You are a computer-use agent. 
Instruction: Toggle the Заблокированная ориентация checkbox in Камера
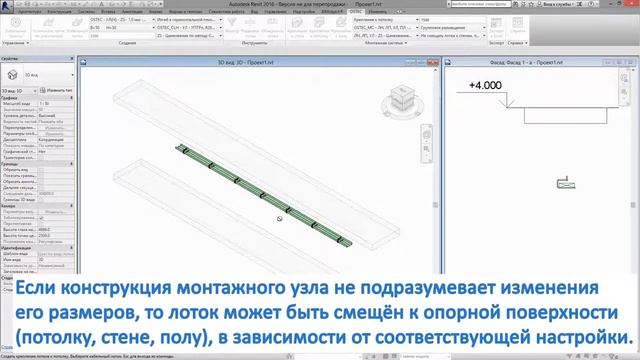point(41,218)
